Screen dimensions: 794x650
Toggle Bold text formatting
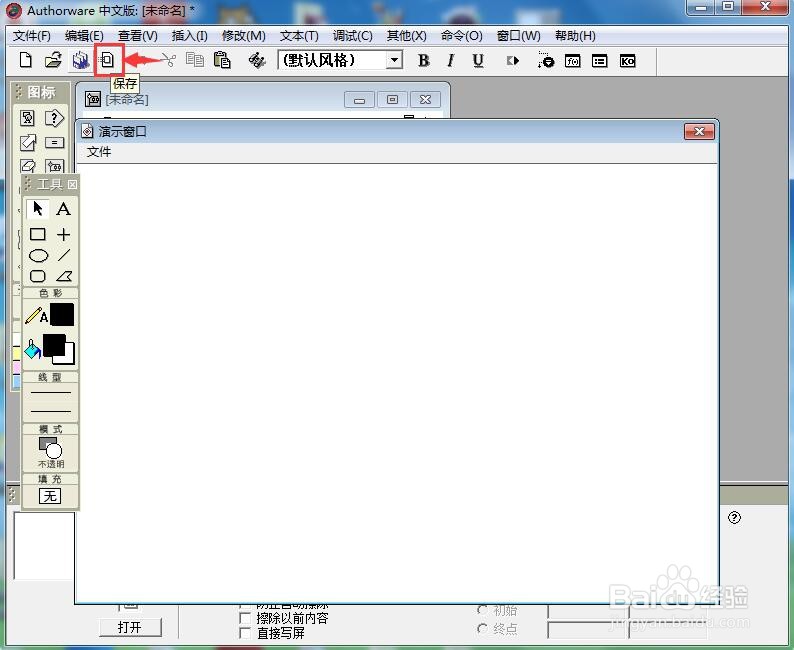coord(424,61)
